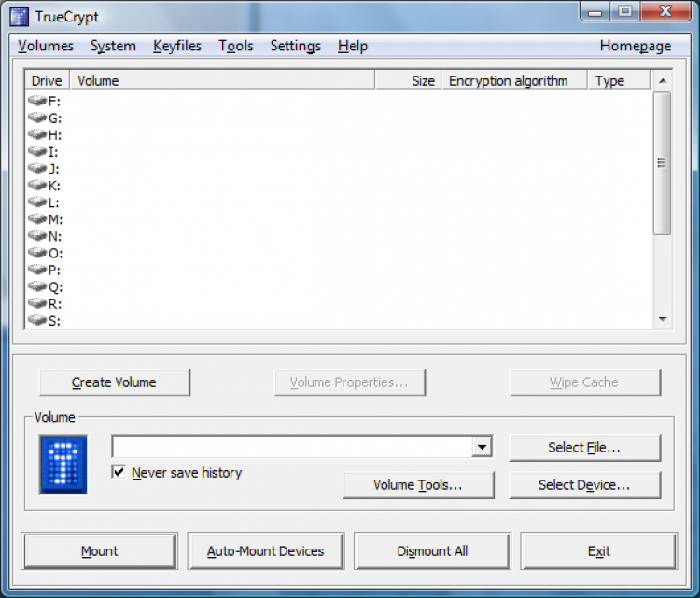Click the Exit button

[598, 551]
